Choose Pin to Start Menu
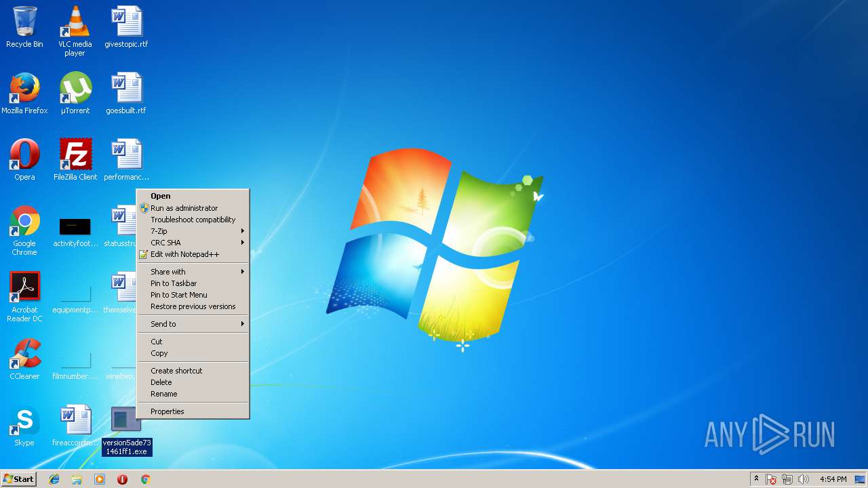Screen dimensions: 868x488 click(193, 295)
